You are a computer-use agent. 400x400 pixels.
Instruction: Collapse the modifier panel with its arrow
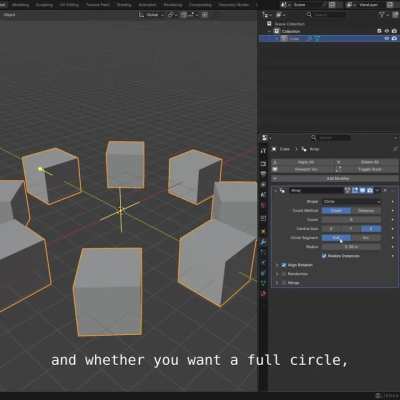(275, 190)
